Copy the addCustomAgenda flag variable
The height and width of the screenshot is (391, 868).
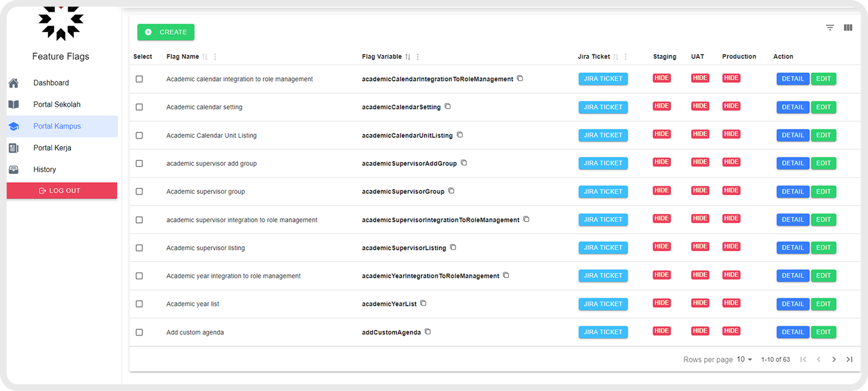[428, 331]
